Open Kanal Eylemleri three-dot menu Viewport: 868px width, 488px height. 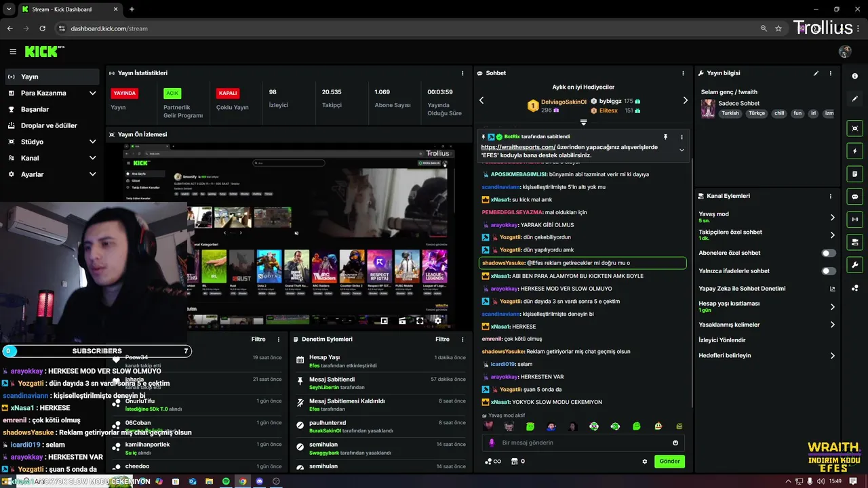(831, 196)
